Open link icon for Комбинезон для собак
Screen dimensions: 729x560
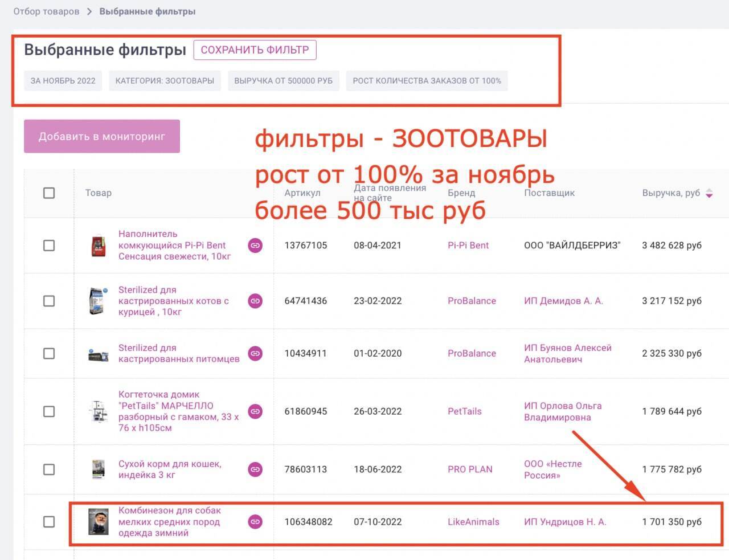pyautogui.click(x=255, y=522)
